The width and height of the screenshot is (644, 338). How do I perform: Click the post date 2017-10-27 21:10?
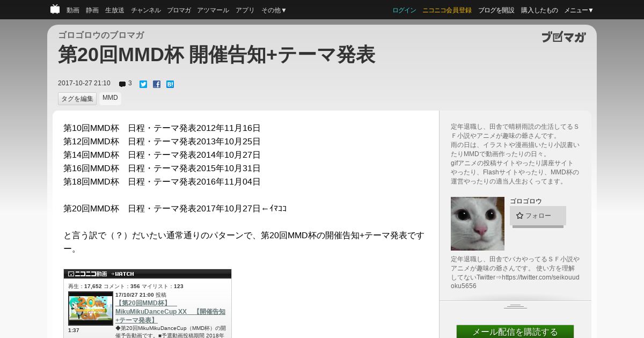84,83
